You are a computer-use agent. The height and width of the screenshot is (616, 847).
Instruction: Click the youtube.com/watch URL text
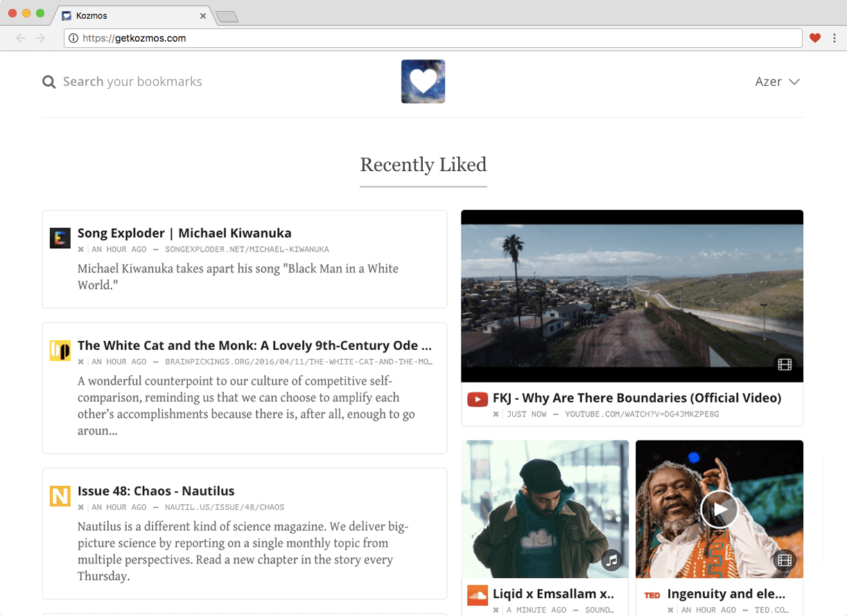pyautogui.click(x=642, y=414)
